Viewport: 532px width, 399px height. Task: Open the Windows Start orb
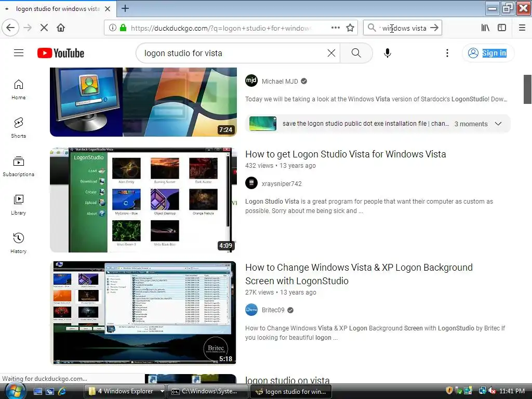[15, 391]
